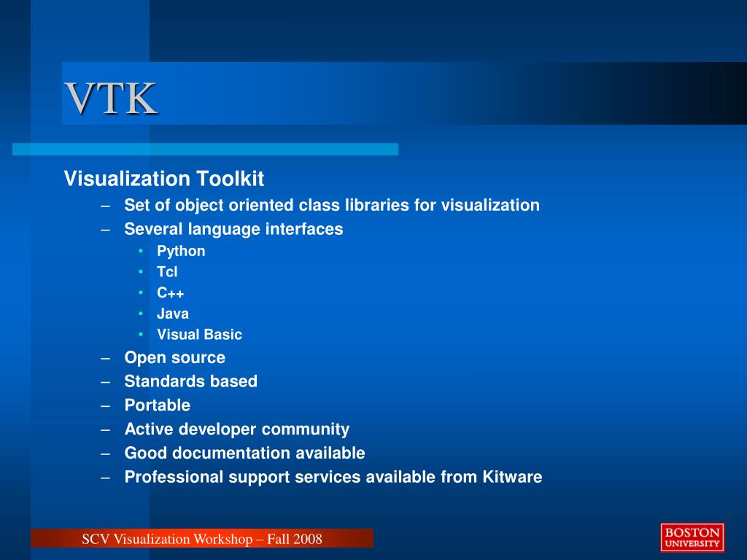The image size is (747, 560).
Task: Select the 'C++' bullet item
Action: pyautogui.click(x=171, y=293)
